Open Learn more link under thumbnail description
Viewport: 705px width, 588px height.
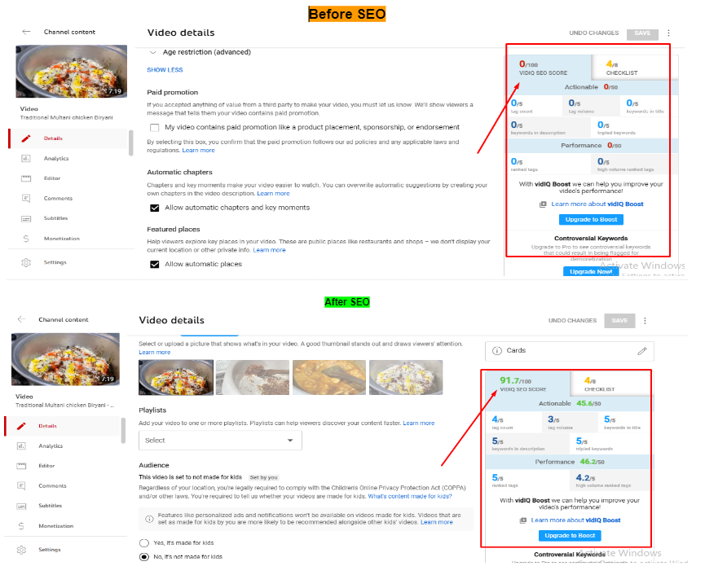click(x=155, y=353)
